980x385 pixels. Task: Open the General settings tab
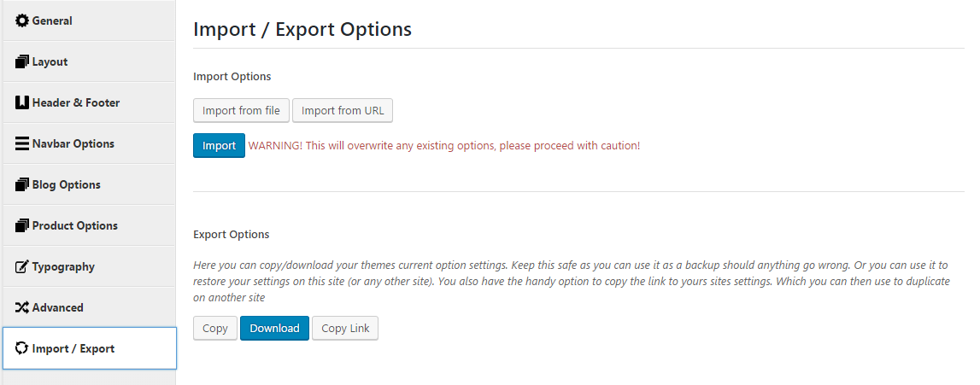tap(90, 20)
